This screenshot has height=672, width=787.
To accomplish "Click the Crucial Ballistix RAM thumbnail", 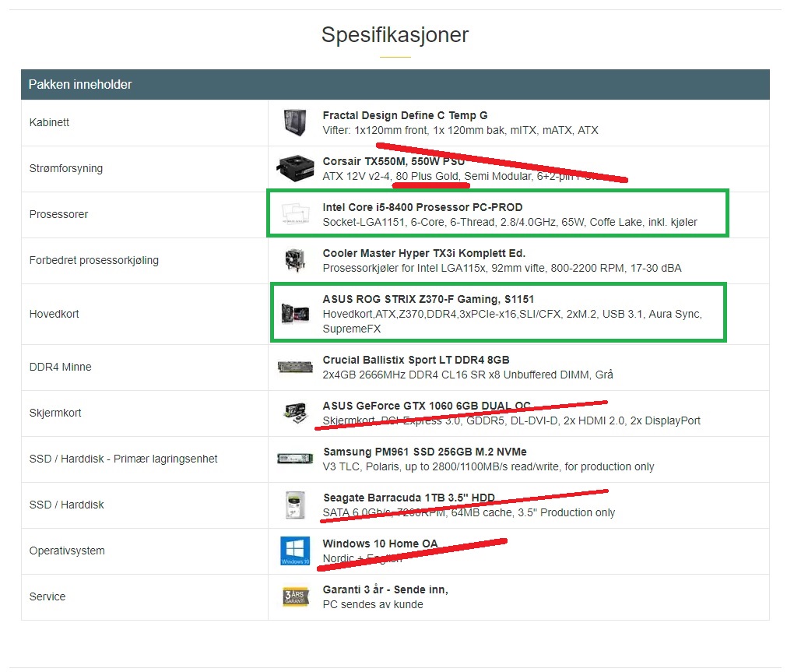I will [295, 367].
